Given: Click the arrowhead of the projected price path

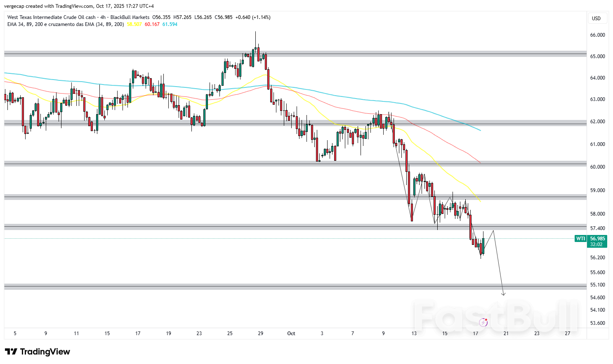Looking at the screenshot, I should [503, 294].
